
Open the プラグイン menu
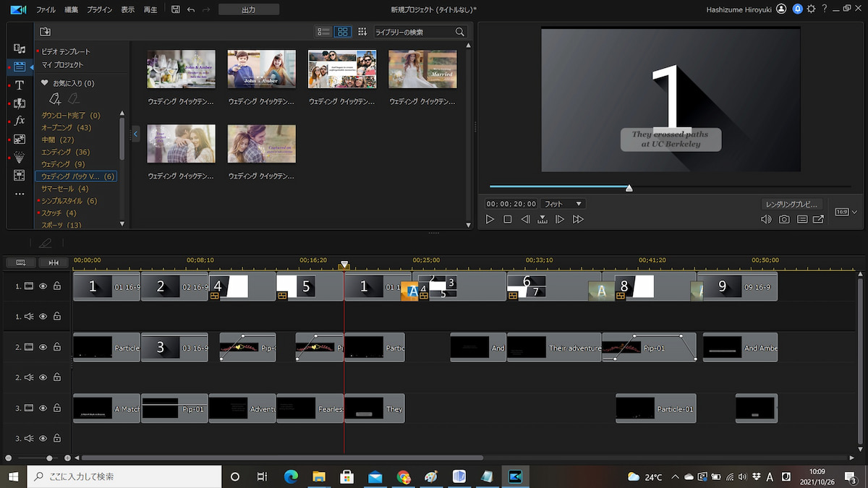99,9
